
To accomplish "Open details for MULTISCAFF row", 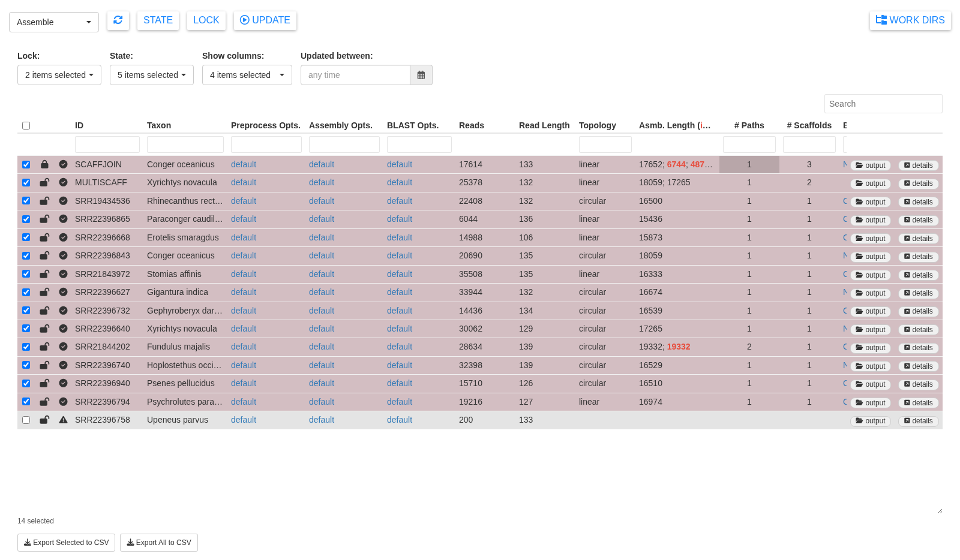I will (919, 183).
